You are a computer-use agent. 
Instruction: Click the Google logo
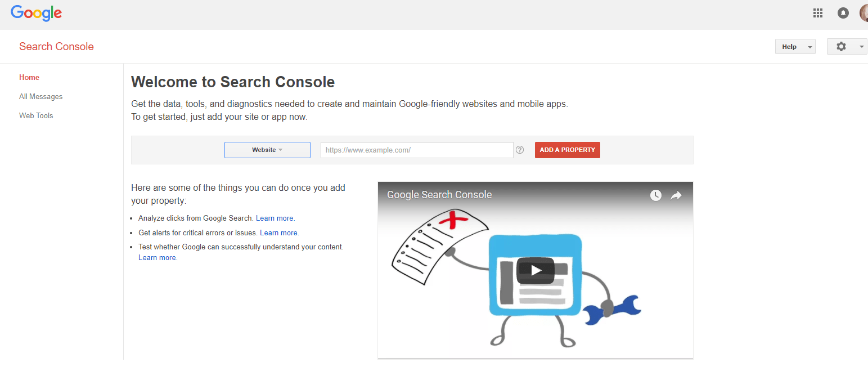click(x=36, y=14)
